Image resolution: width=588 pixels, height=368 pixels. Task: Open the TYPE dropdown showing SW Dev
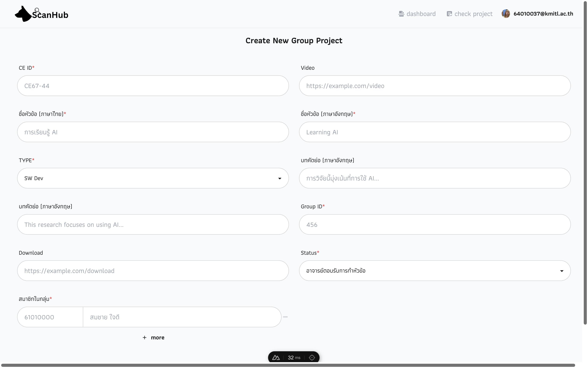click(153, 178)
